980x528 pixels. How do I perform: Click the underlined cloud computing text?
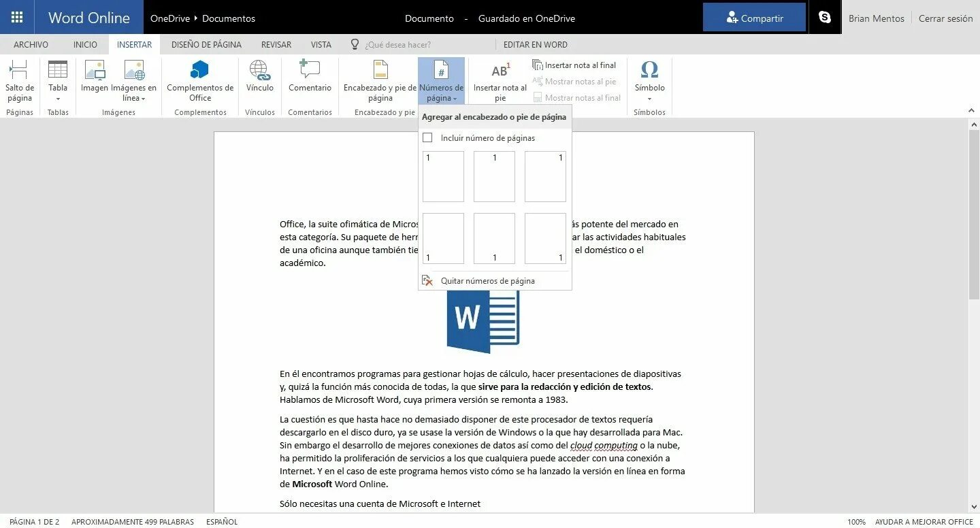tap(604, 446)
